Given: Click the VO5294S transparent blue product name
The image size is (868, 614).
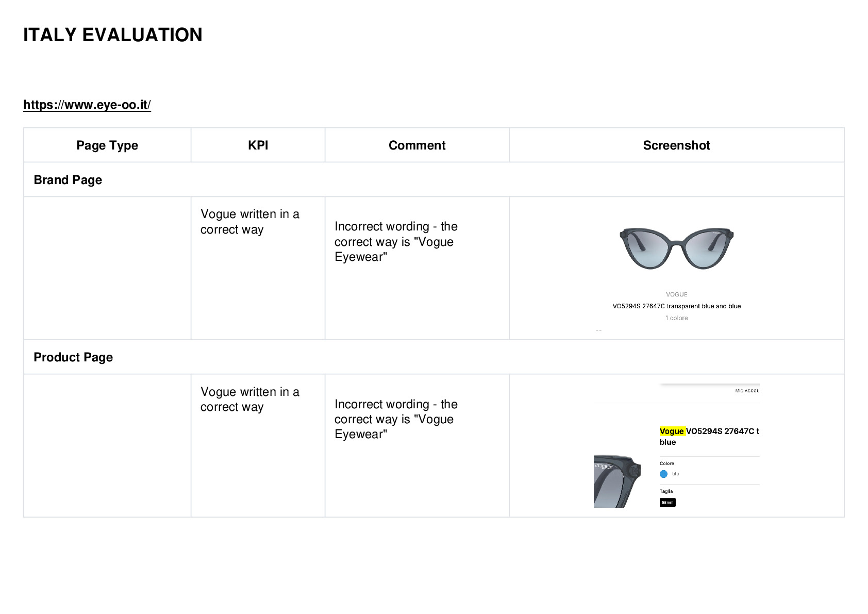Looking at the screenshot, I should [x=676, y=306].
